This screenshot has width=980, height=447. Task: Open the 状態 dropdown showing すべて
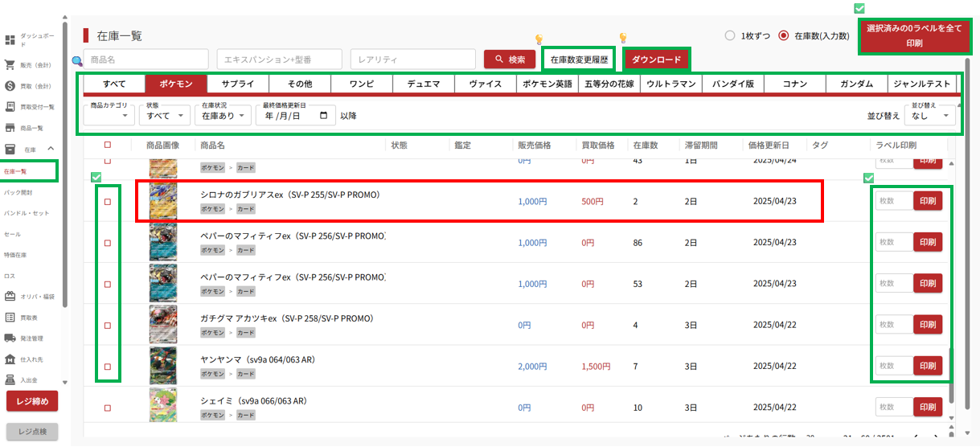[165, 116]
